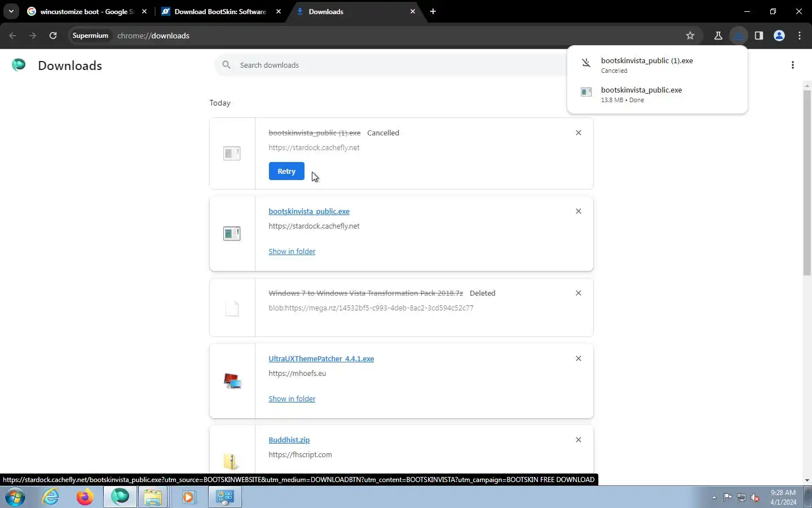Click the Supermium downloads logo

tap(19, 65)
